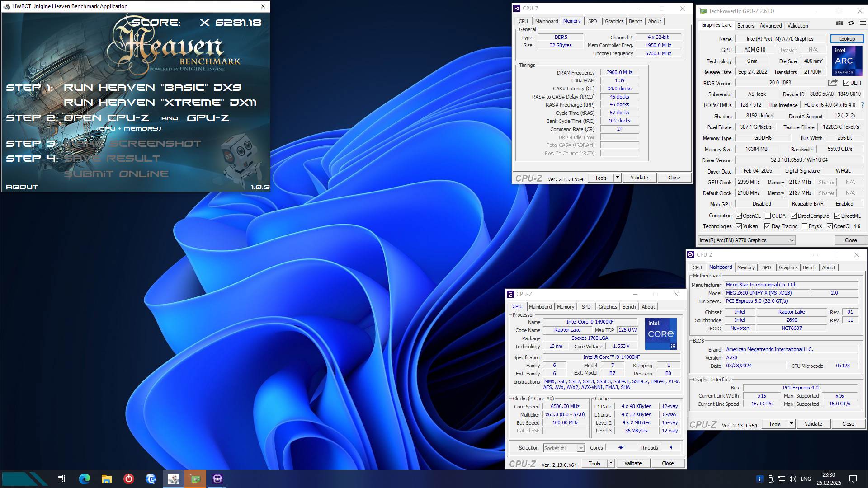The height and width of the screenshot is (488, 868).
Task: Click Validate in the CPU-Z CPU window
Action: (633, 463)
